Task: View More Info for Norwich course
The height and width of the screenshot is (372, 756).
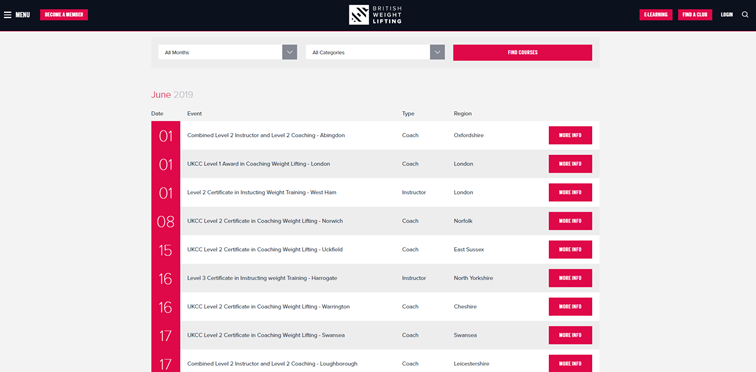Action: [570, 221]
